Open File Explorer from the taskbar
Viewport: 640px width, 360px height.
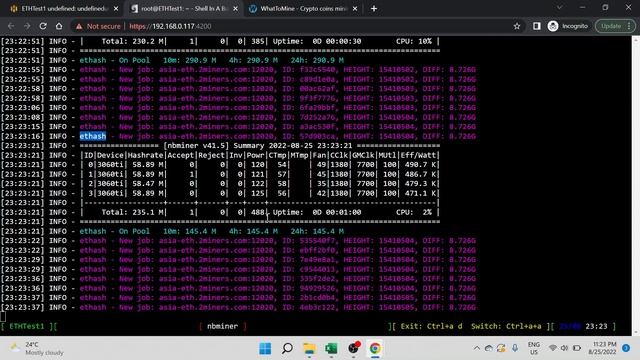tap(309, 349)
